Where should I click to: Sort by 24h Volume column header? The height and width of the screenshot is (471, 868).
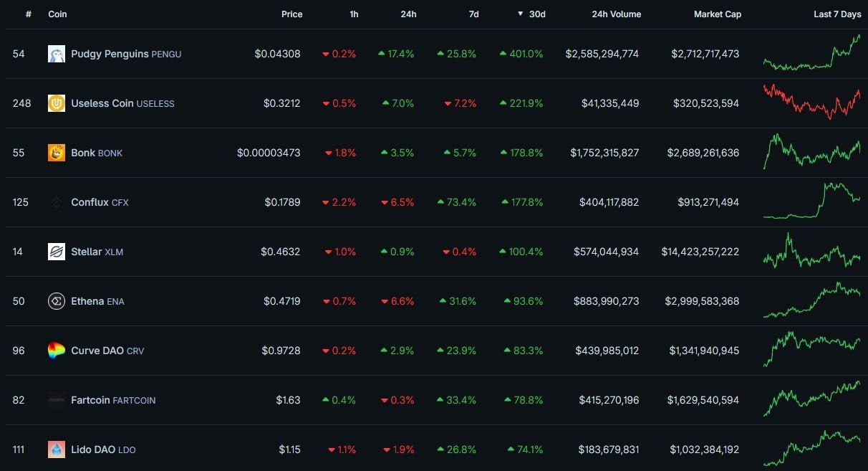coord(617,14)
